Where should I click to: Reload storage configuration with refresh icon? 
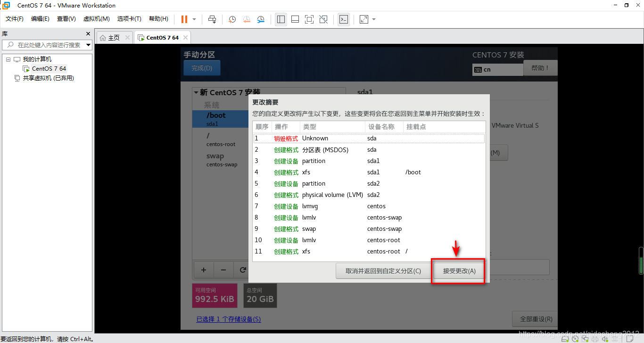242,270
